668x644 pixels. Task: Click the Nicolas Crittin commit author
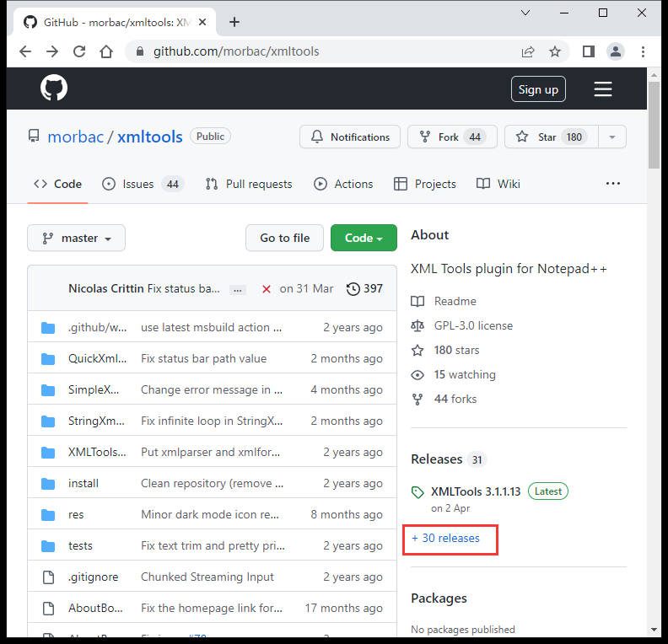tap(106, 288)
